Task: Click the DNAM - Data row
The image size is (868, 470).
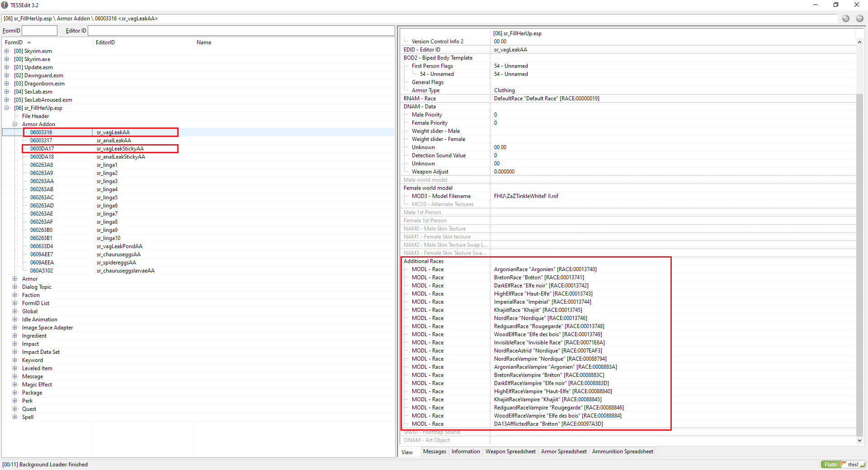Action: click(x=628, y=107)
